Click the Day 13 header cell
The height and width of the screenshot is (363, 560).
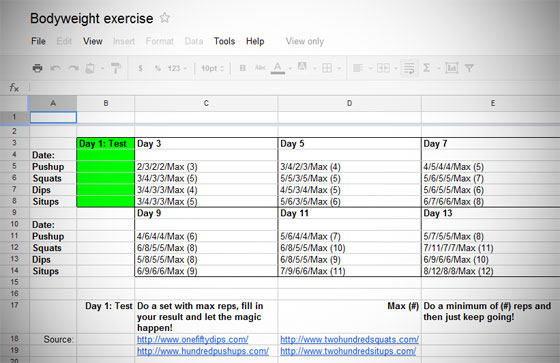tap(491, 213)
